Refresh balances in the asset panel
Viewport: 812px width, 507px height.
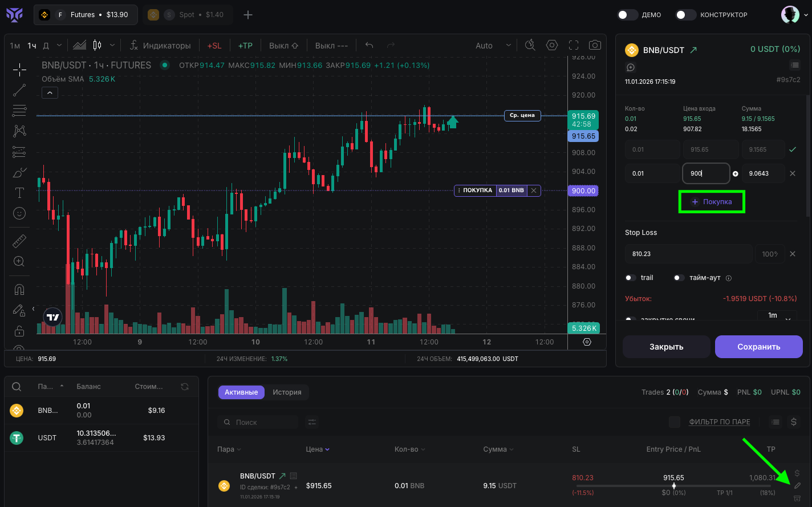point(185,387)
